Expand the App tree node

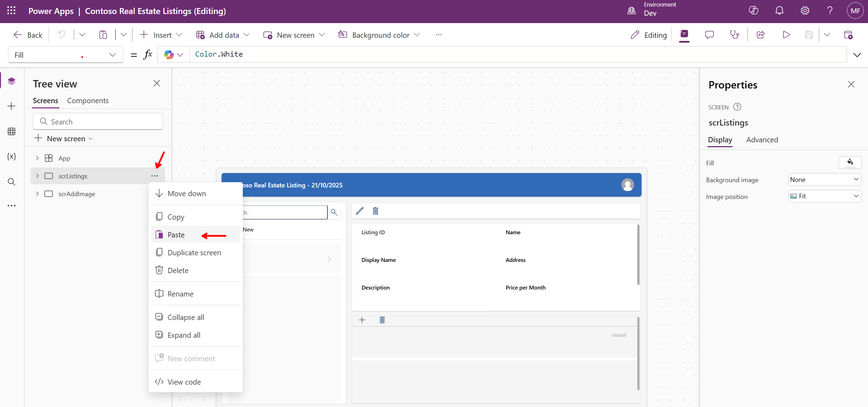pos(37,158)
